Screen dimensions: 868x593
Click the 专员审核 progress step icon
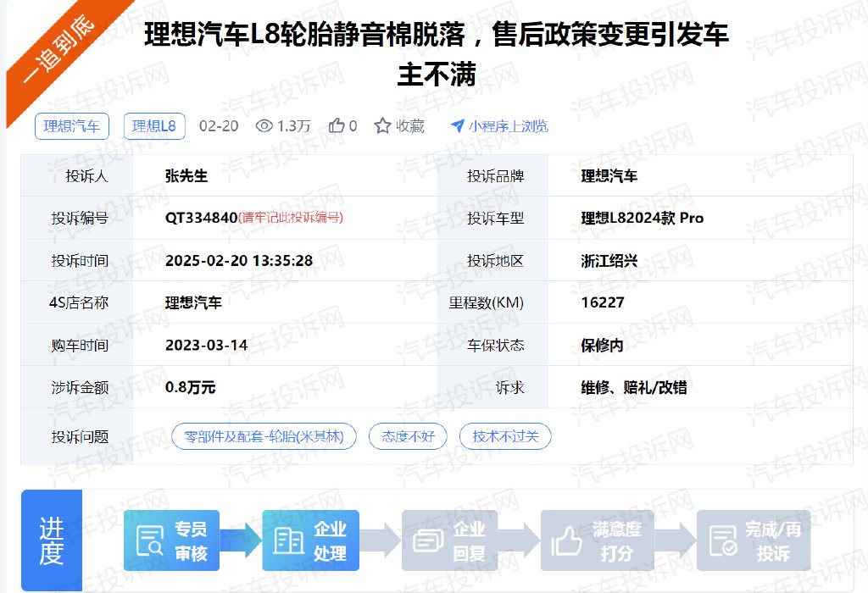point(149,540)
